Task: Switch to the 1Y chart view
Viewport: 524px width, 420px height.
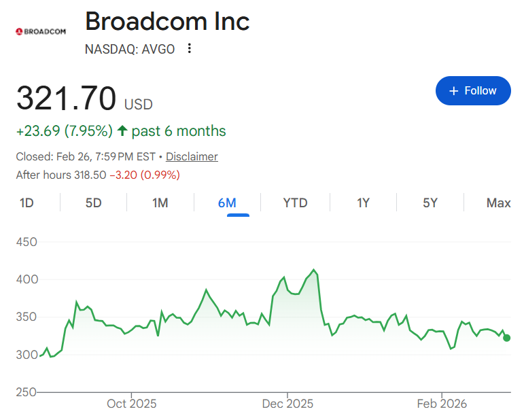Action: [x=363, y=203]
